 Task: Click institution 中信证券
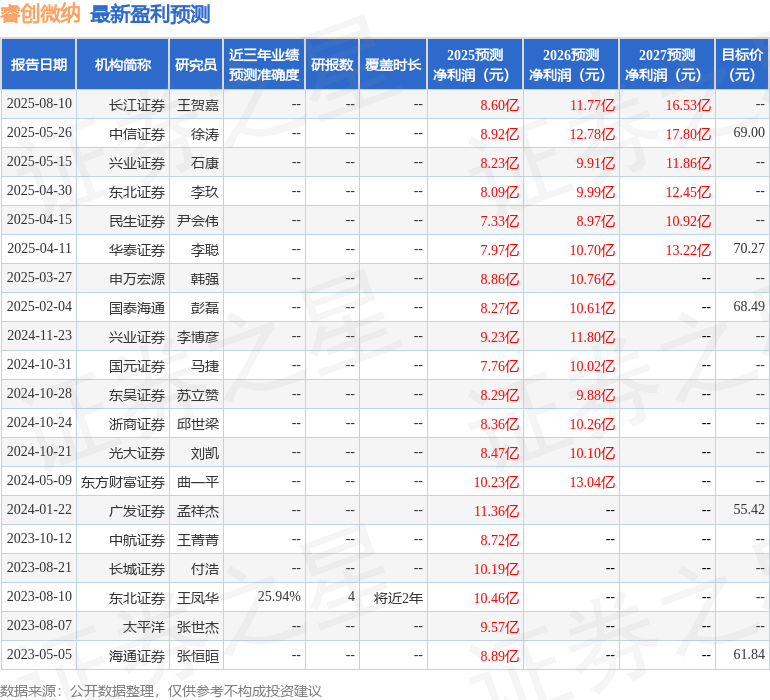click(x=137, y=134)
